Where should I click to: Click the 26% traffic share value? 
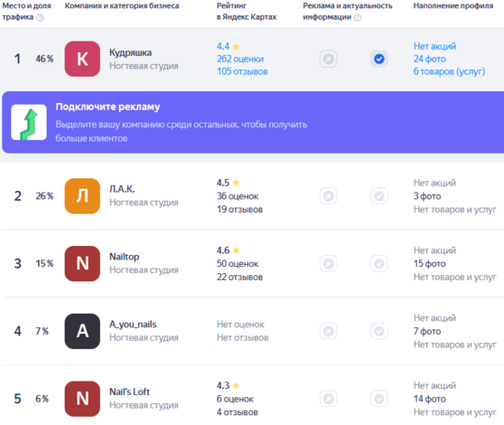pos(44,196)
